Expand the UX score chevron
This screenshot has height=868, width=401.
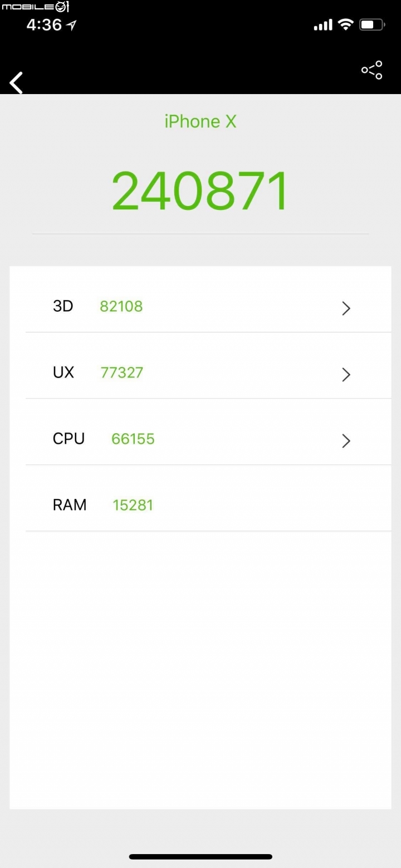click(x=346, y=374)
